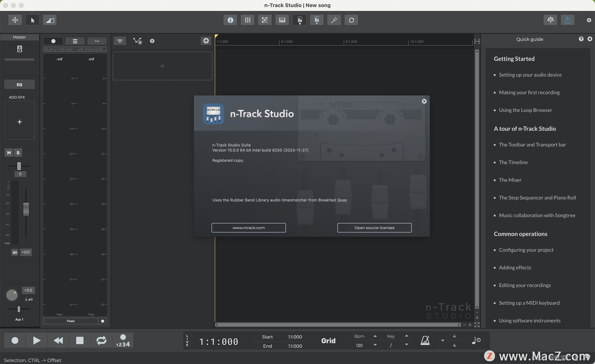595x364 pixels.
Task: Open the song info icon
Action: pos(230,20)
